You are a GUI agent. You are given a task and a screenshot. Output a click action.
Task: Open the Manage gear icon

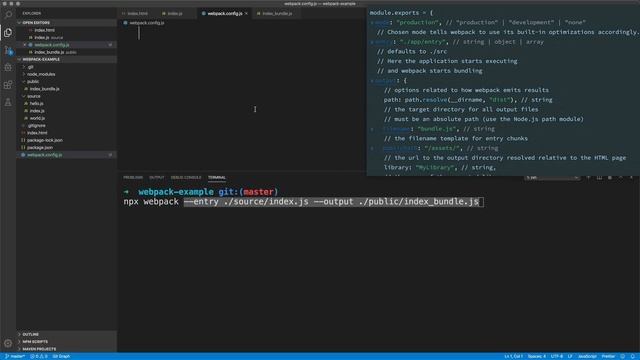8,343
